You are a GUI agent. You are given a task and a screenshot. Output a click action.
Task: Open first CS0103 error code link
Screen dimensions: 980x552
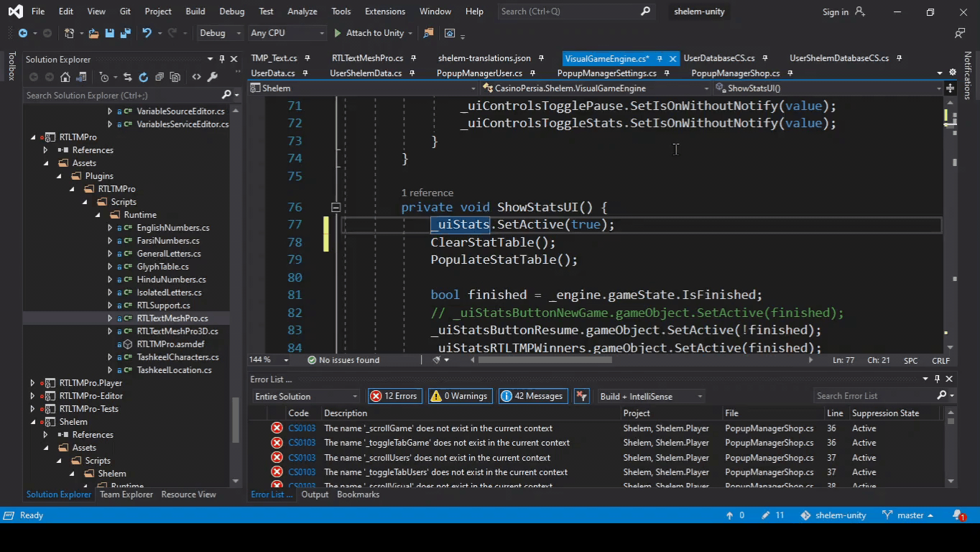coord(302,428)
